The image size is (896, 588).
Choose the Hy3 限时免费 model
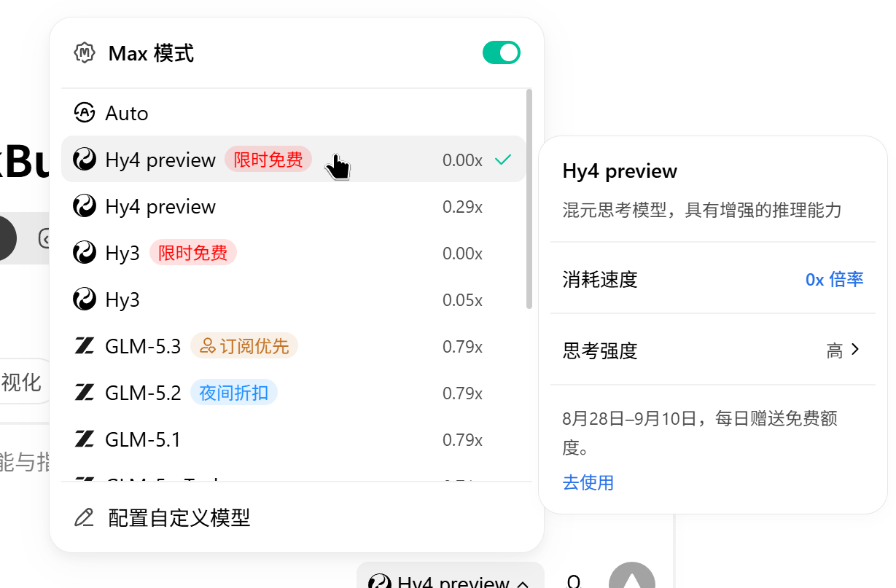pos(293,253)
